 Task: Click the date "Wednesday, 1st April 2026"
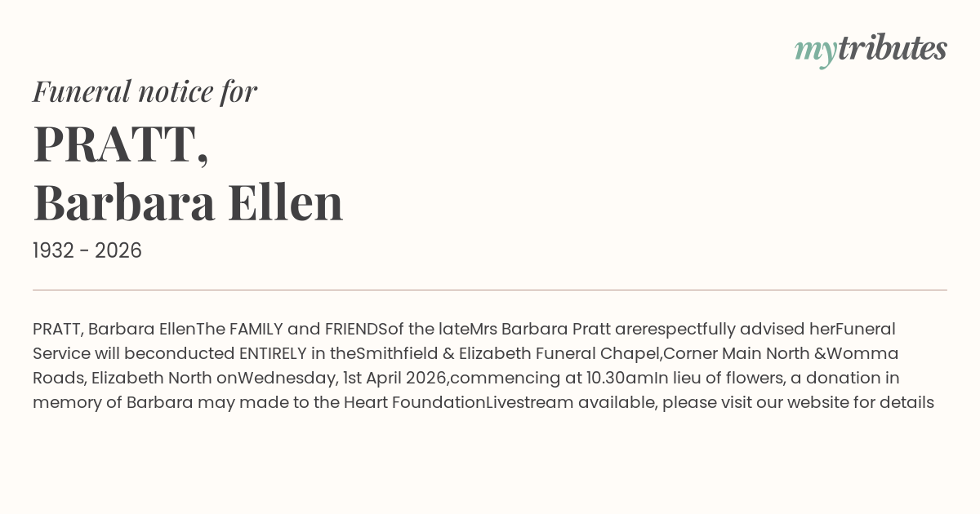click(343, 378)
